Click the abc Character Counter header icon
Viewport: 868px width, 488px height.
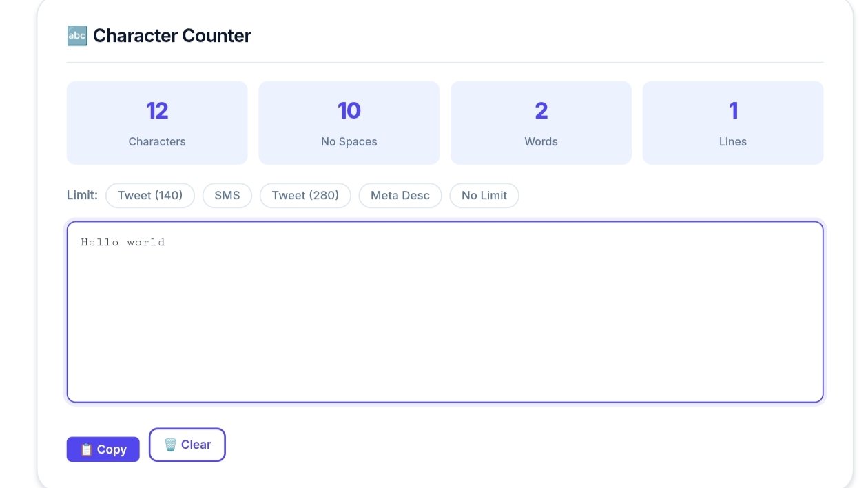click(76, 35)
